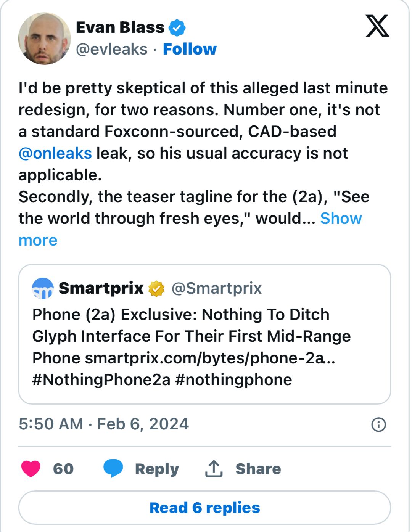The image size is (412, 532).
Task: Click the Smartprix avatar logo
Action: coord(43,289)
